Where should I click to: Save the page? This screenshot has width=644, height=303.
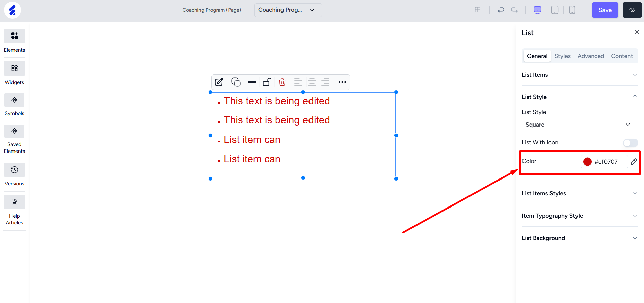pyautogui.click(x=605, y=10)
